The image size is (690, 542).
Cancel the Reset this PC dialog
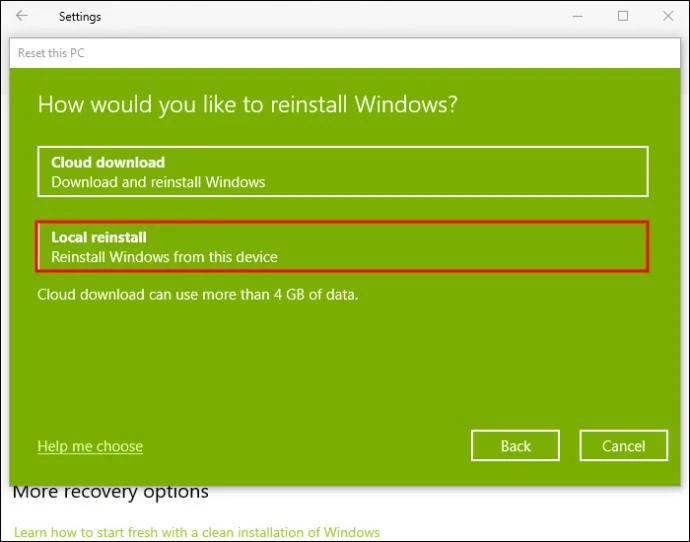coord(624,446)
